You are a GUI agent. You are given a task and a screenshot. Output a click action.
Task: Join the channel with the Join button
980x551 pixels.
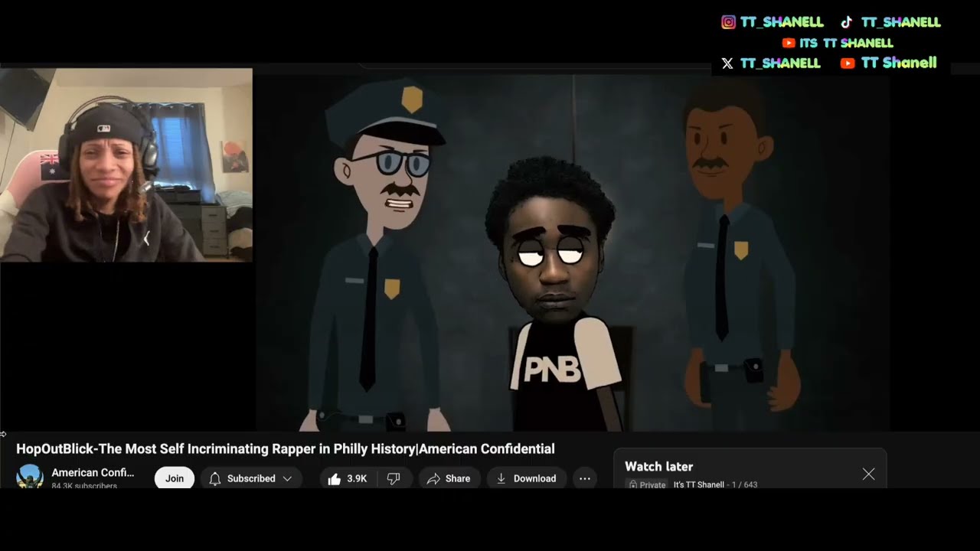click(x=175, y=478)
